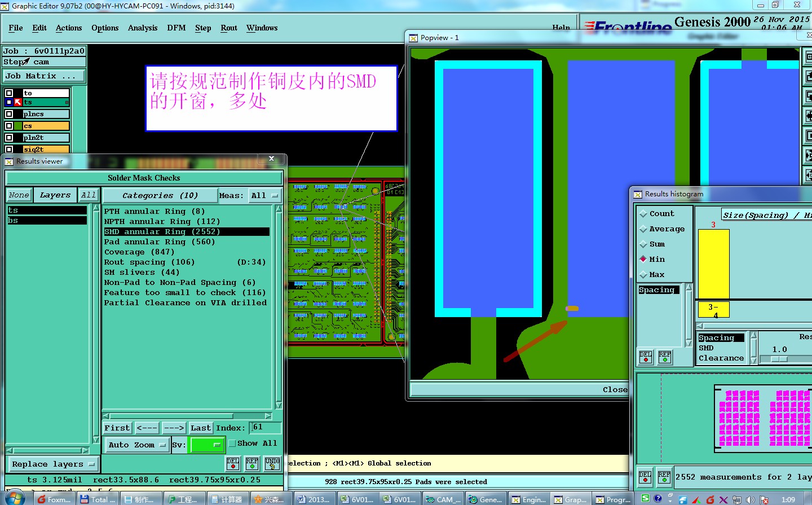The image size is (812, 505).
Task: Open the Analysis menu
Action: pos(143,28)
